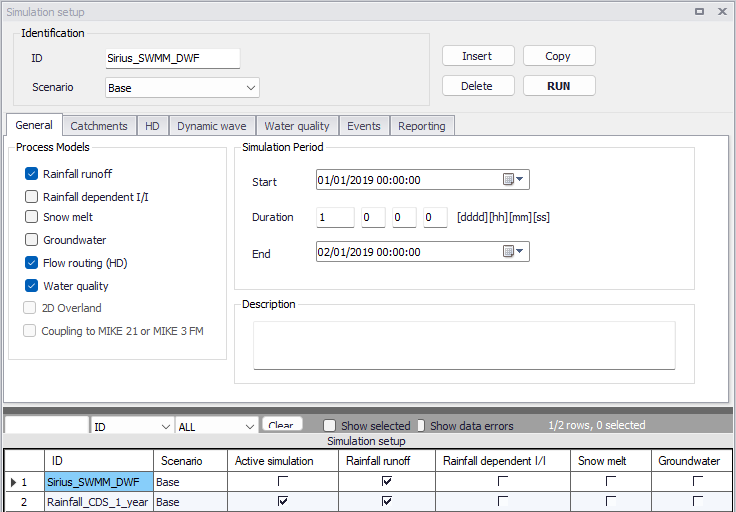This screenshot has height=512, width=736.
Task: Click the ID column header
Action: pos(99,461)
